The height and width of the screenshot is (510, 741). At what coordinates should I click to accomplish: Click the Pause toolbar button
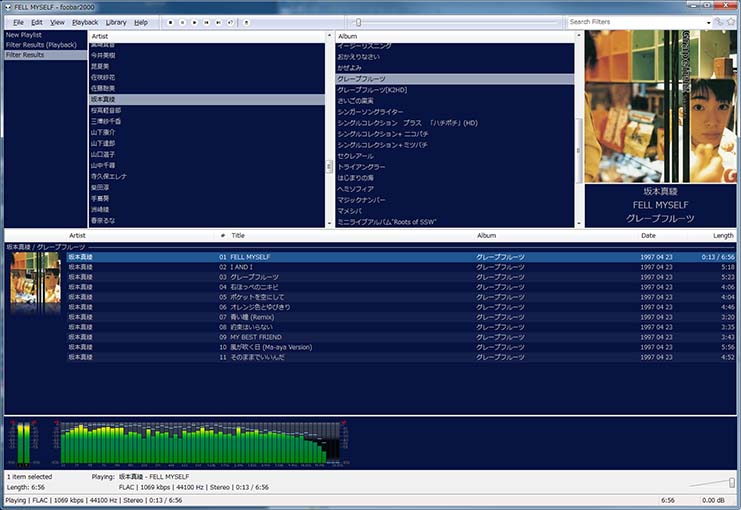(182, 22)
